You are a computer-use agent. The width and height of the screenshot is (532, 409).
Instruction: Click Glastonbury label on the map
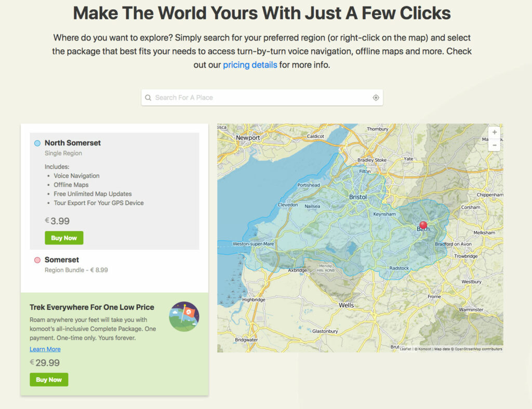tap(325, 331)
